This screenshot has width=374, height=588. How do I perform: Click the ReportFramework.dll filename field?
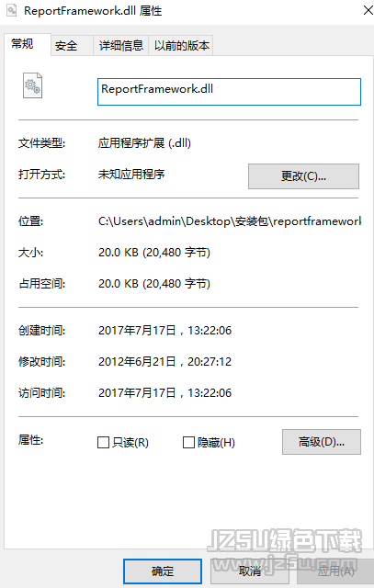[229, 92]
